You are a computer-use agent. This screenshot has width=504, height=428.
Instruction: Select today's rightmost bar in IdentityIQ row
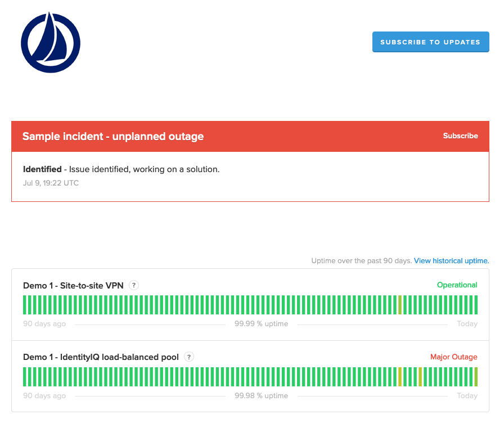point(475,377)
